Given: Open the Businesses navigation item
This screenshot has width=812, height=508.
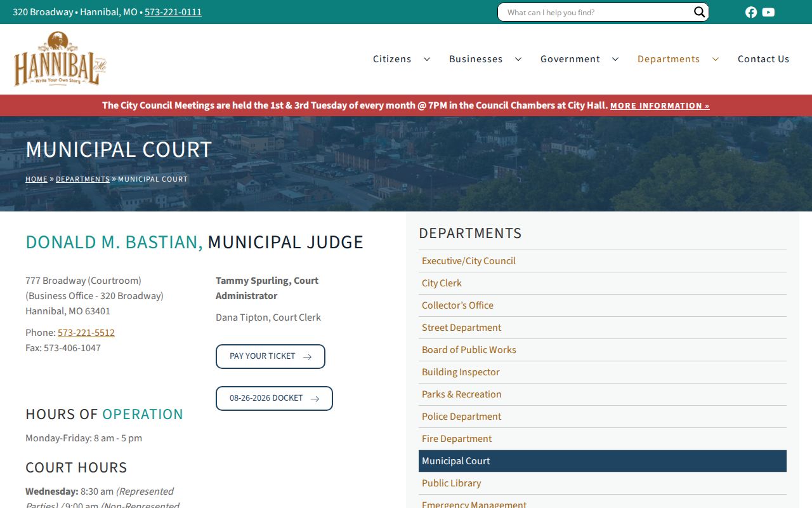Looking at the screenshot, I should 476,59.
